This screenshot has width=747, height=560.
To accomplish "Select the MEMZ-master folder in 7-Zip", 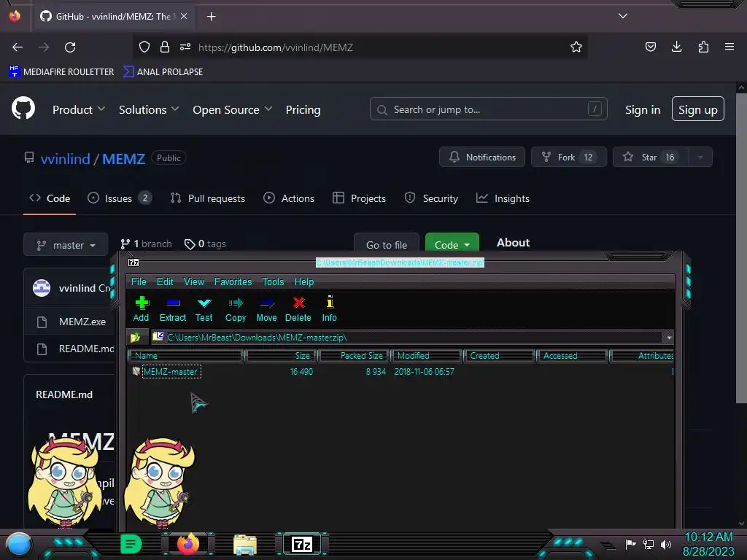I will 170,371.
